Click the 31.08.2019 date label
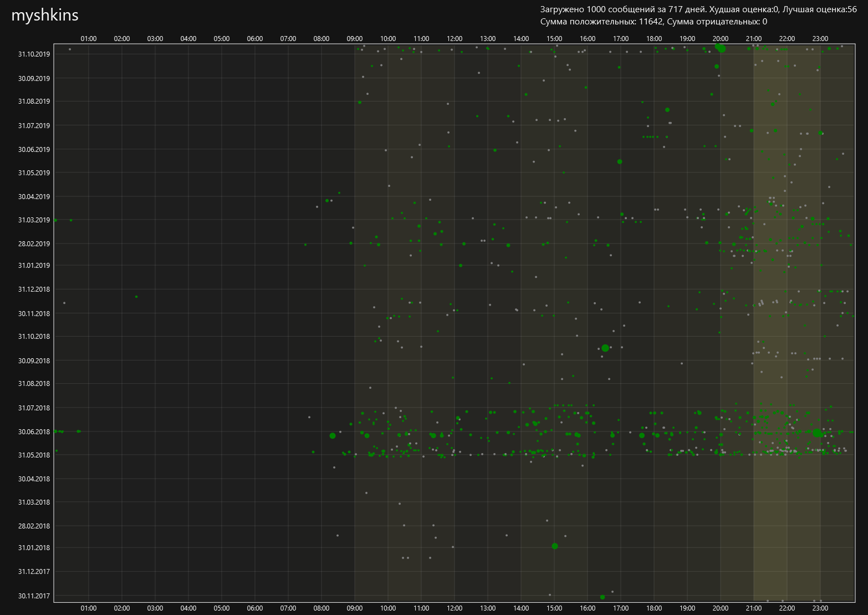The image size is (868, 615). 34,101
